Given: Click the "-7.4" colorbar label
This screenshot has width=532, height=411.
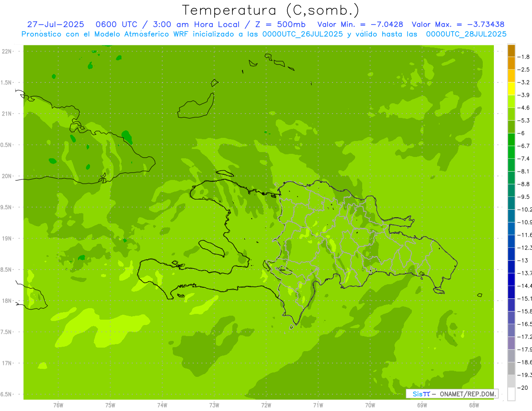Looking at the screenshot, I should [524, 159].
